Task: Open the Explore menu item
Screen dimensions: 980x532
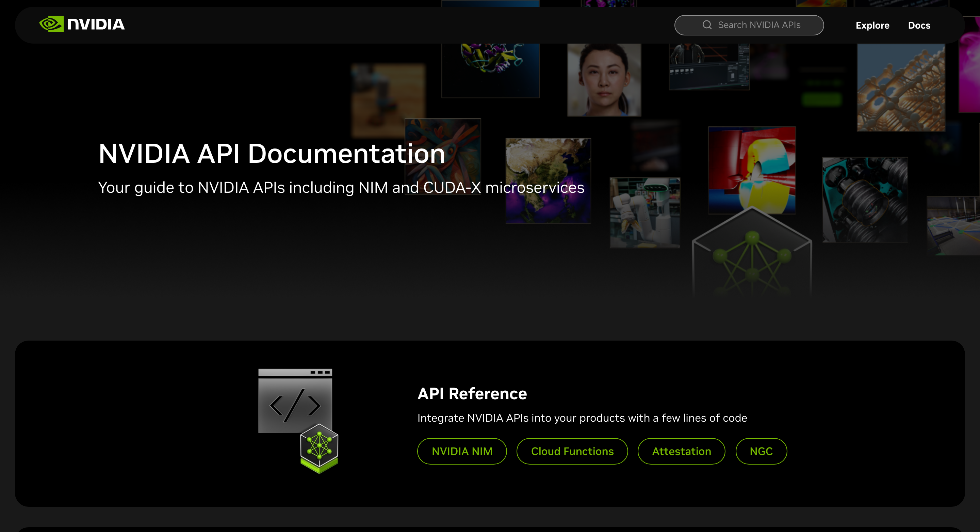Action: (x=872, y=26)
